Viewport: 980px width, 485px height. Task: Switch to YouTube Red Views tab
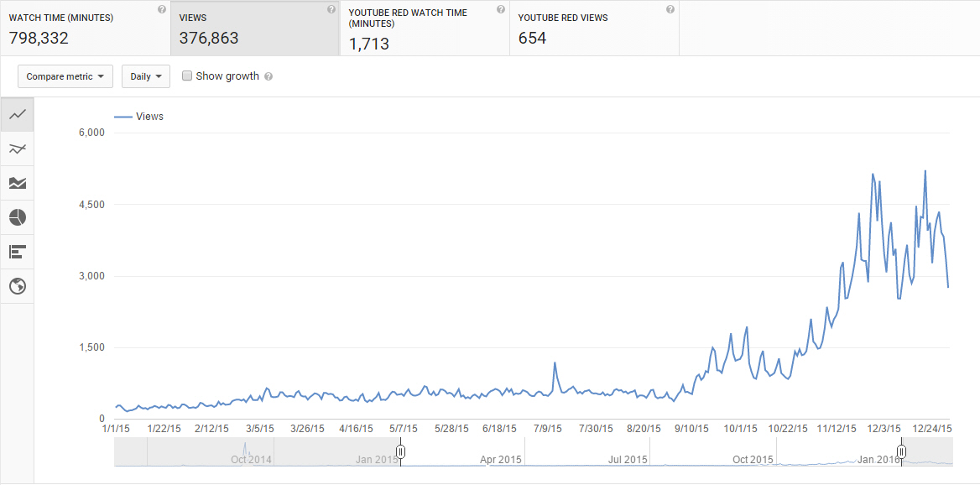pyautogui.click(x=593, y=29)
